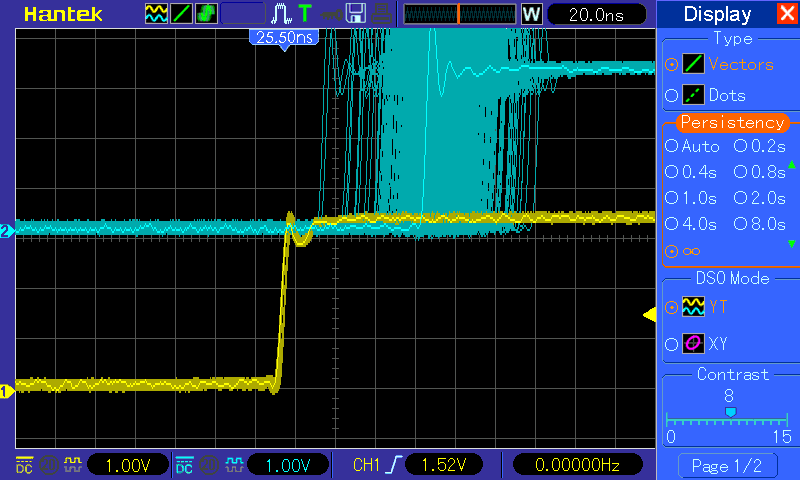The image size is (800, 480).
Task: Set persistency to 1.0s
Action: click(x=671, y=198)
